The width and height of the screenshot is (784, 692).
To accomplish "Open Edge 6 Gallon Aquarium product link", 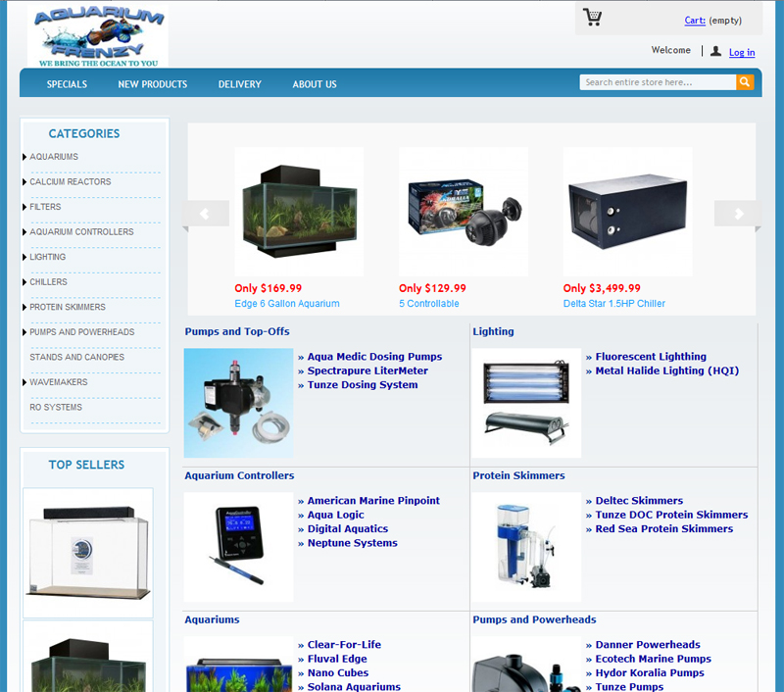I will (x=287, y=304).
